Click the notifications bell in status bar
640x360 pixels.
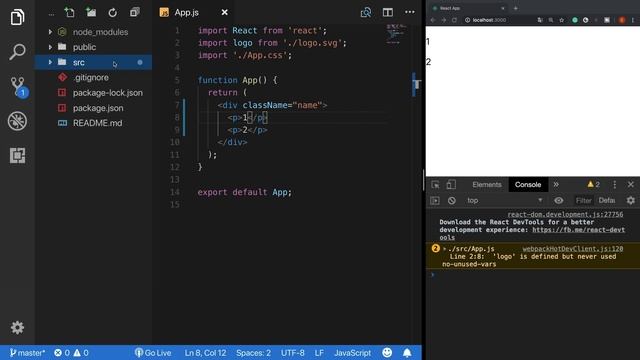(x=407, y=353)
